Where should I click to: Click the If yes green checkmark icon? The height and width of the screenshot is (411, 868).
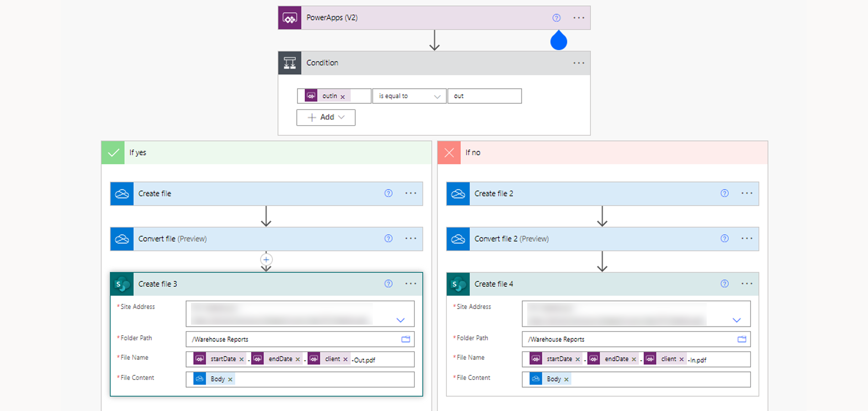point(113,153)
